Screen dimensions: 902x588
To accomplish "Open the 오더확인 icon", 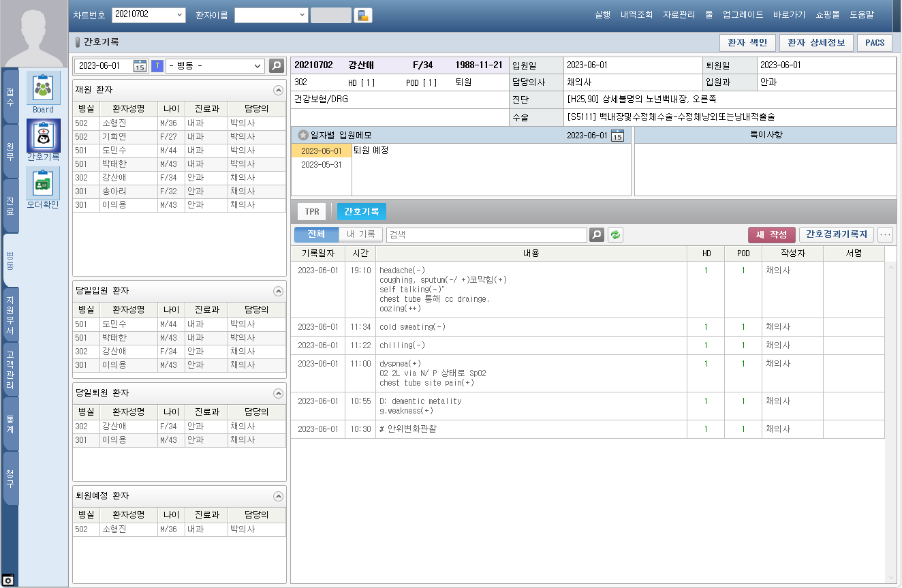I will pos(43,184).
